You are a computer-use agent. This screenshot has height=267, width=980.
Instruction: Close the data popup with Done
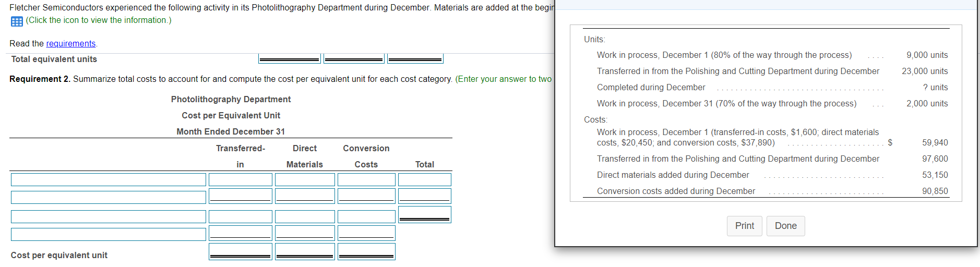(x=785, y=226)
